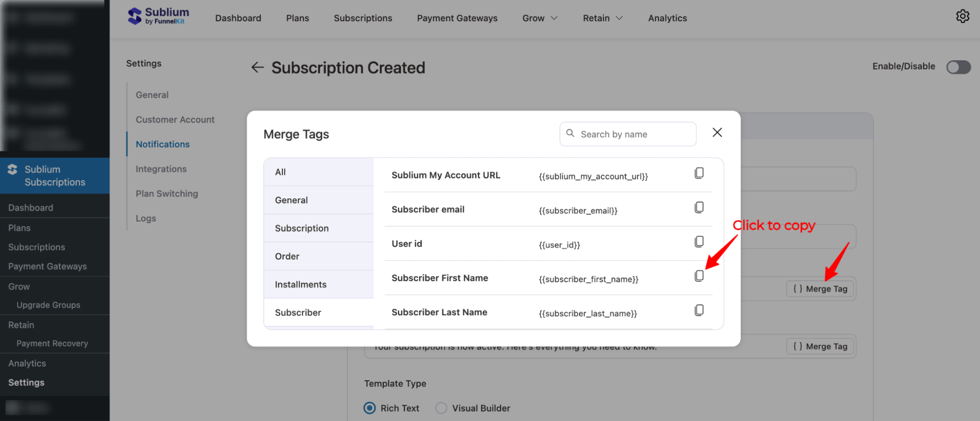Select the Visual Builder template type
The width and height of the screenshot is (980, 421).
[x=441, y=408]
